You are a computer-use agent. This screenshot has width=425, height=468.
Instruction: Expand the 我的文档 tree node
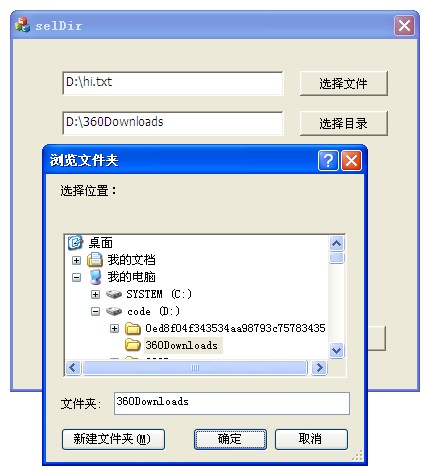pos(76,260)
